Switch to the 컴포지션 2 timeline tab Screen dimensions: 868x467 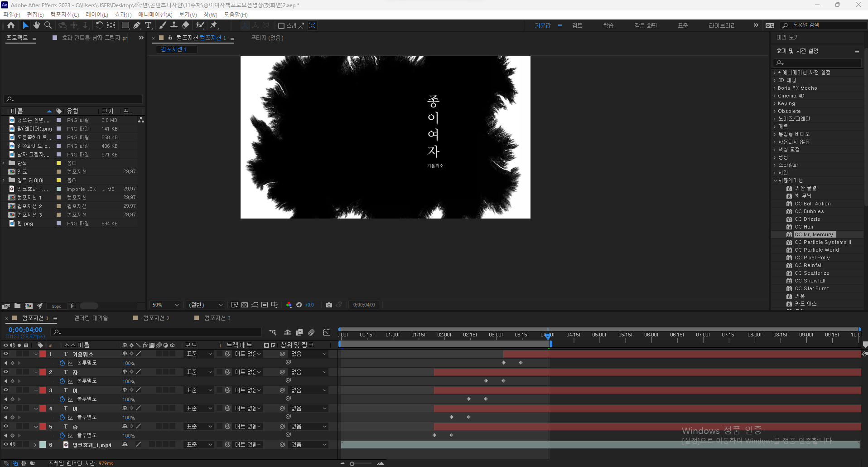[156, 318]
